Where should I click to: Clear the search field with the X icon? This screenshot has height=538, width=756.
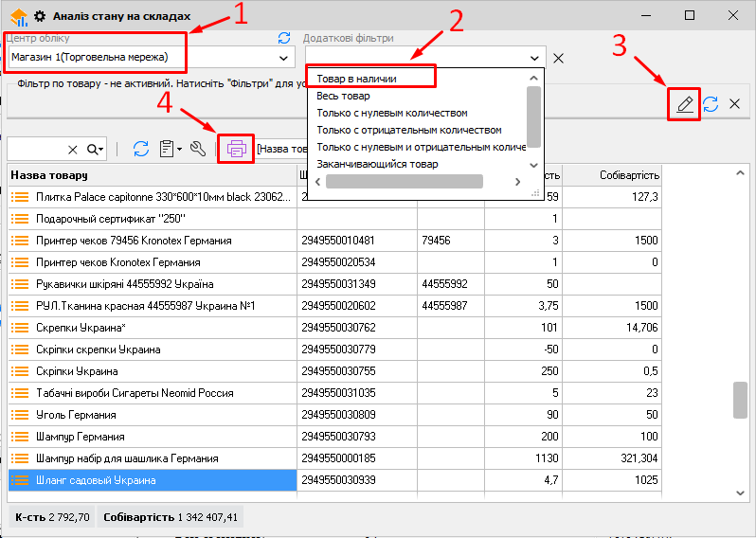73,149
